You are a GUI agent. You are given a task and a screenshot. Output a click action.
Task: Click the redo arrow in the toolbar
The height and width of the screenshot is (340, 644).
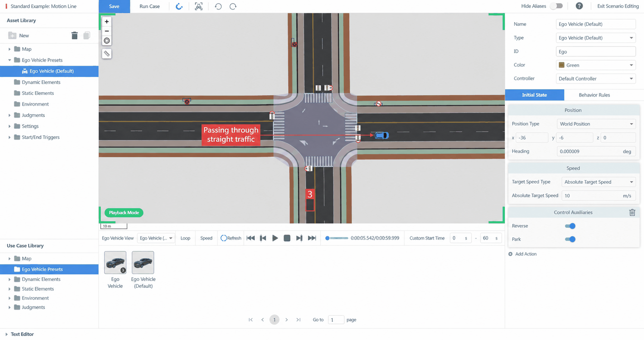click(x=233, y=6)
